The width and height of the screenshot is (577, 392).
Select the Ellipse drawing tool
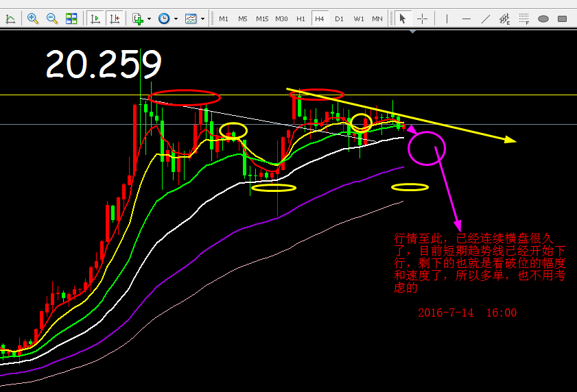point(543,19)
